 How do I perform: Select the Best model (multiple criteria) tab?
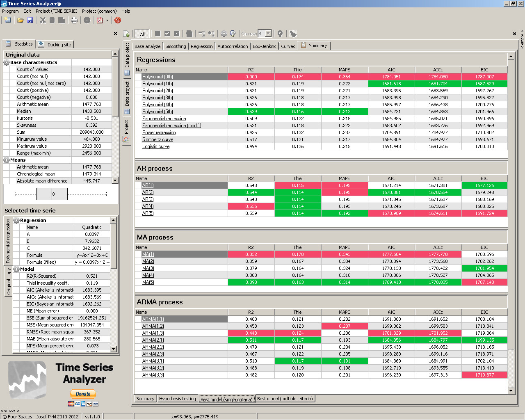click(x=285, y=399)
